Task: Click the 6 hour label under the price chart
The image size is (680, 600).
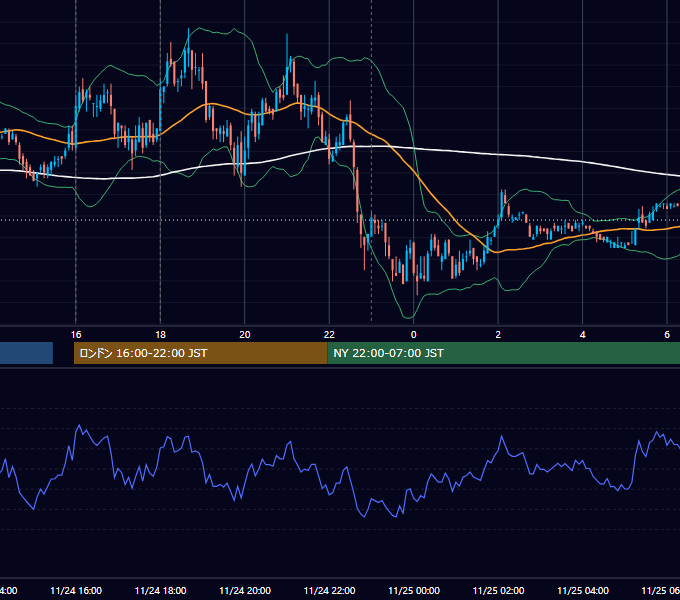Action: pos(667,335)
